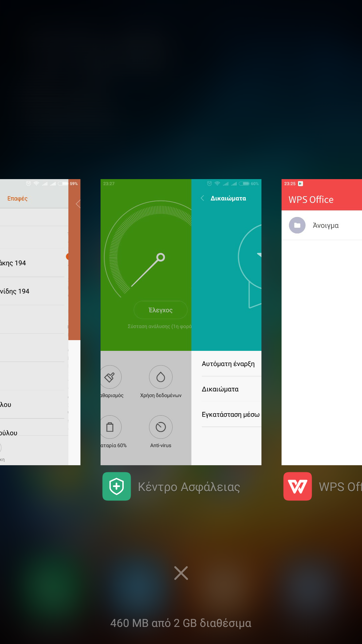Image resolution: width=362 pixels, height=644 pixels.
Task: Tap the folder icon beside Άνοιγμα
Action: [x=297, y=225]
